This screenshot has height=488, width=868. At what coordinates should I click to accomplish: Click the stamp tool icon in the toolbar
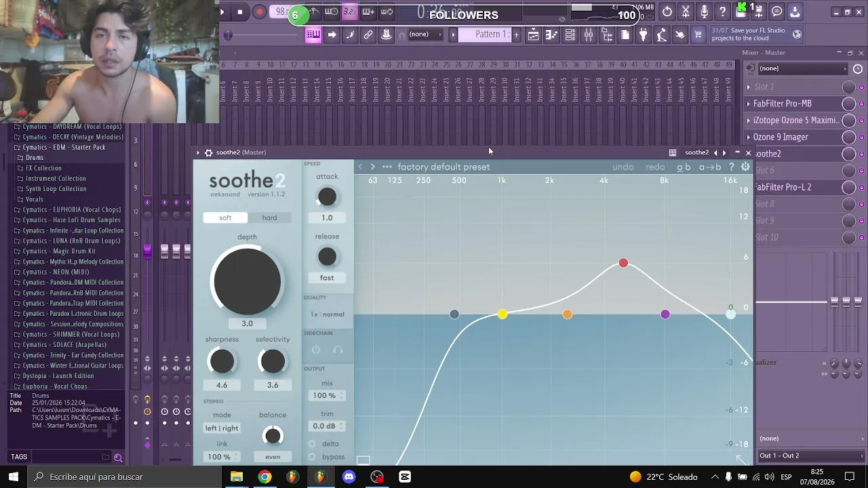tap(387, 35)
